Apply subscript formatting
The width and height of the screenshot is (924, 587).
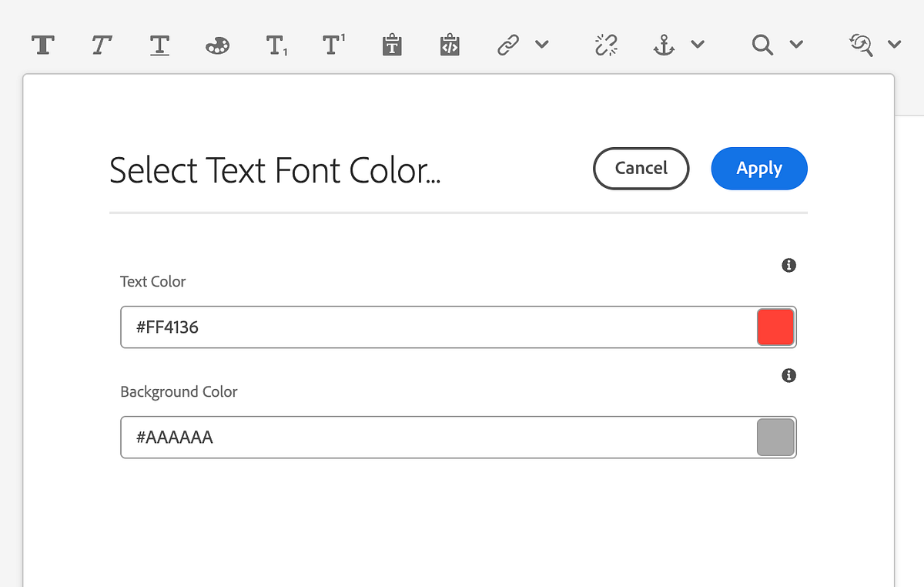click(x=276, y=45)
